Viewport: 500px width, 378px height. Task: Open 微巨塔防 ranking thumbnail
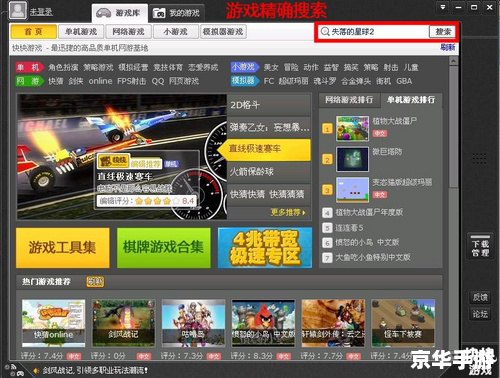(352, 159)
